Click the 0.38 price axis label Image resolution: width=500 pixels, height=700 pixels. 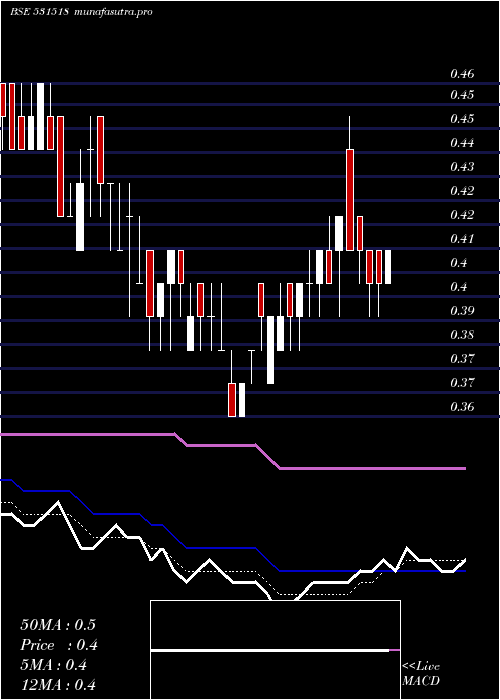(462, 335)
